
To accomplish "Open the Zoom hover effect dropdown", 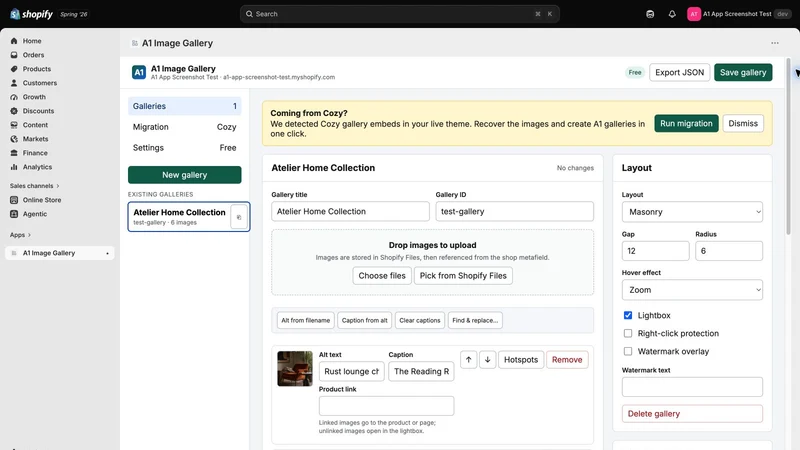I will (x=692, y=290).
